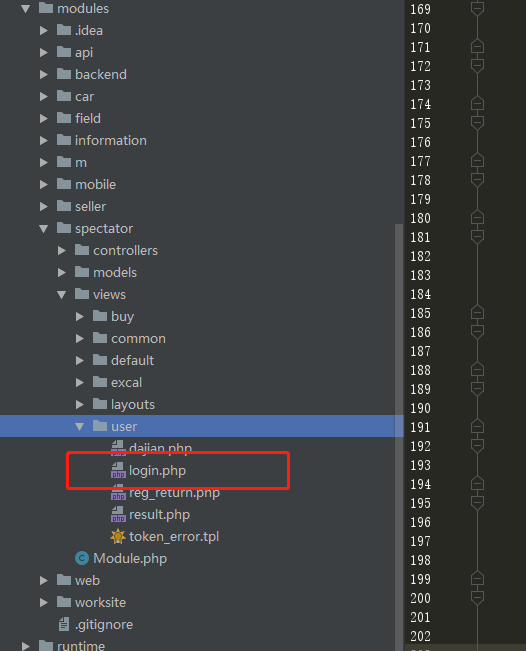This screenshot has width=526, height=651.
Task: Click the backend folder icon
Action: pyautogui.click(x=64, y=74)
